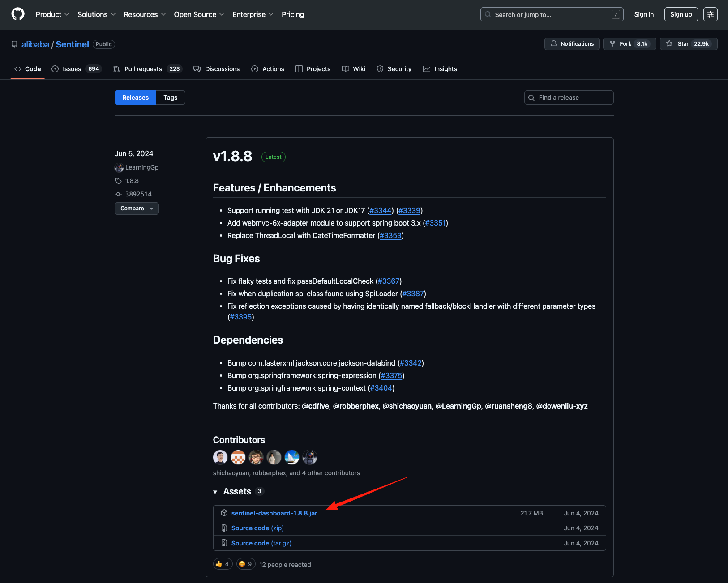Open the @shichaoyuan mention
The height and width of the screenshot is (583, 728).
click(407, 406)
